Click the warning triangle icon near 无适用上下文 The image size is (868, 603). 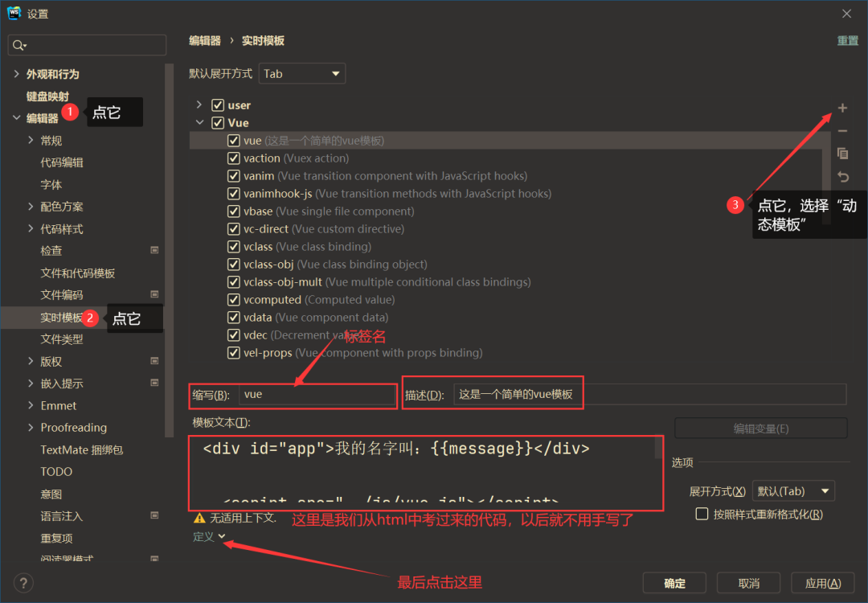click(199, 519)
